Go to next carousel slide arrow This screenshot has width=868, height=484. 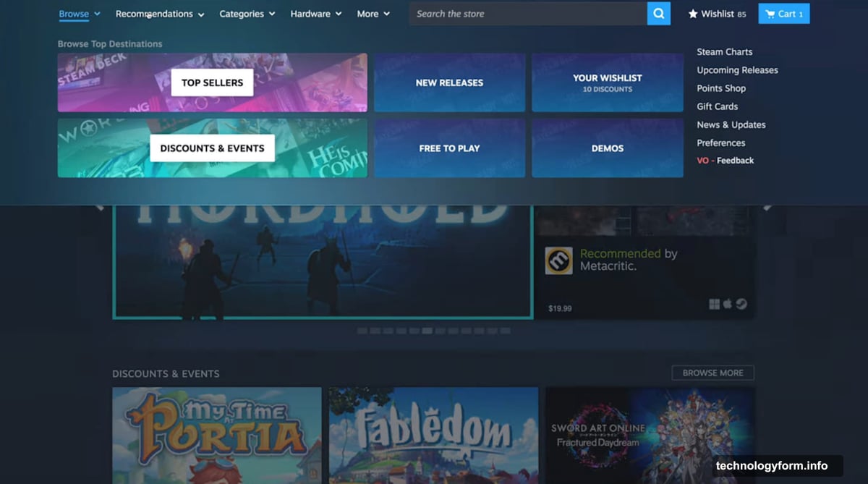[768, 206]
